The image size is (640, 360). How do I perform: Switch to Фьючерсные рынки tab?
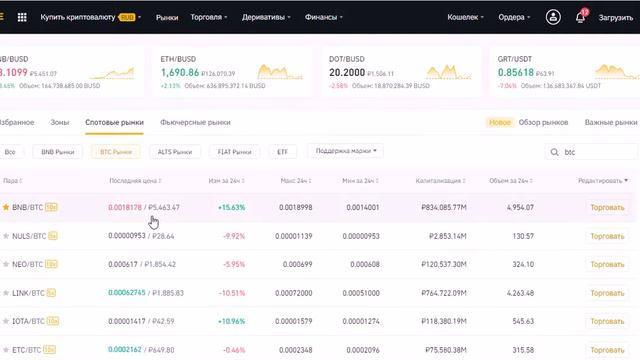point(195,122)
